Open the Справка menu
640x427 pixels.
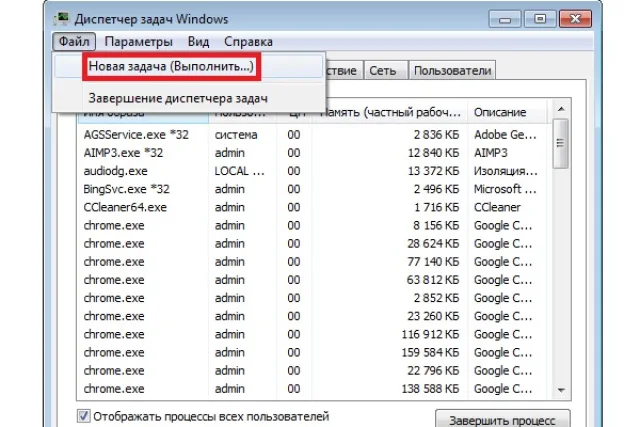tap(248, 42)
